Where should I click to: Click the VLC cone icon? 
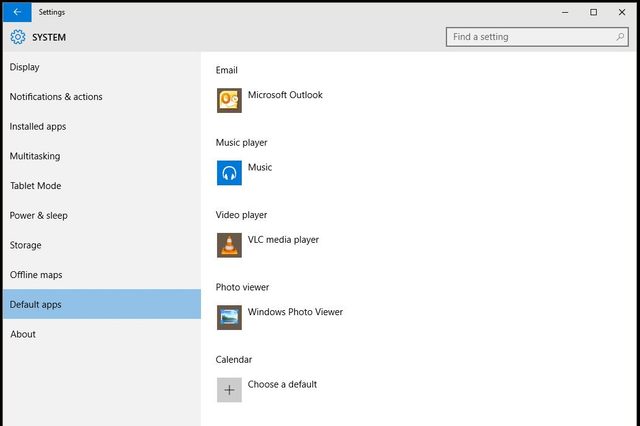click(x=229, y=245)
